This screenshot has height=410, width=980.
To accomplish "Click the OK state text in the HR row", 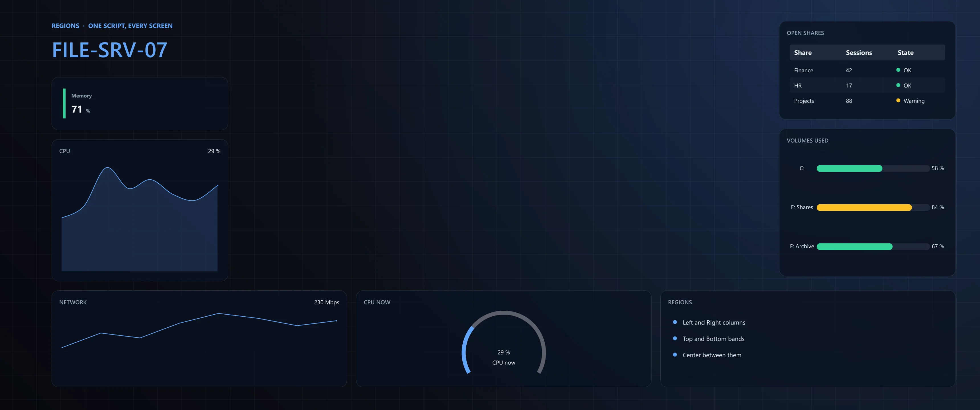I will [x=907, y=86].
